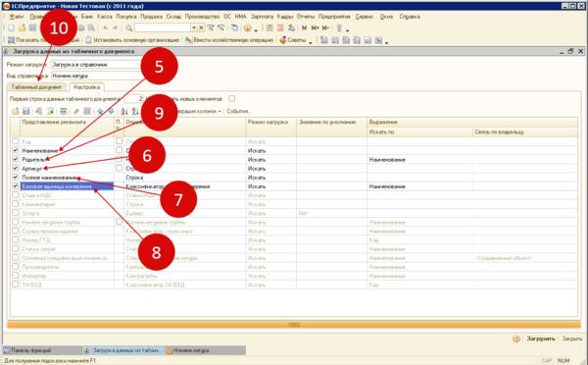Click grid icon right of pencil icon
This screenshot has height=365, width=588.
pyautogui.click(x=87, y=111)
